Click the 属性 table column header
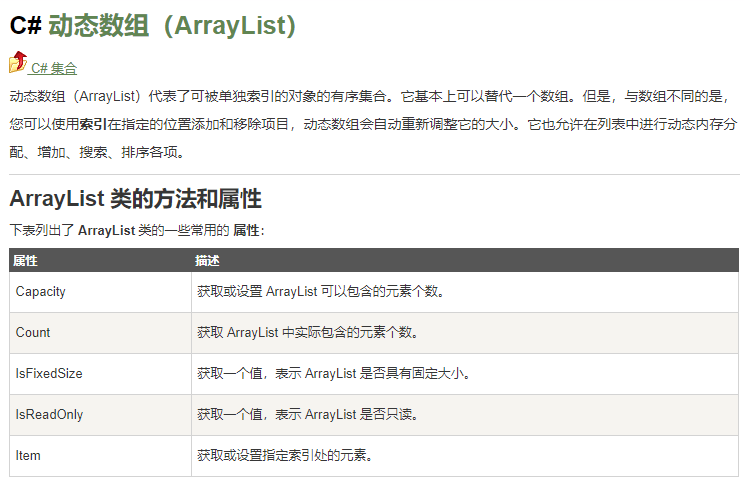Viewport: 744px width, 484px height. pyautogui.click(x=26, y=260)
